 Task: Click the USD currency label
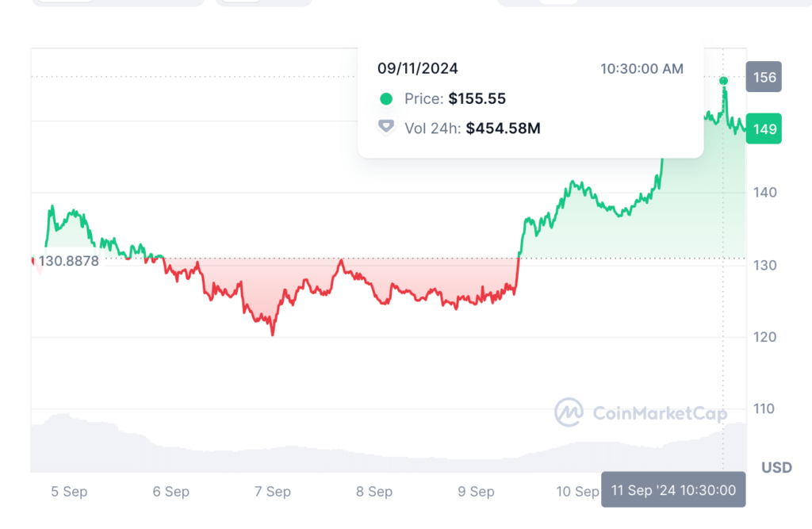(776, 467)
